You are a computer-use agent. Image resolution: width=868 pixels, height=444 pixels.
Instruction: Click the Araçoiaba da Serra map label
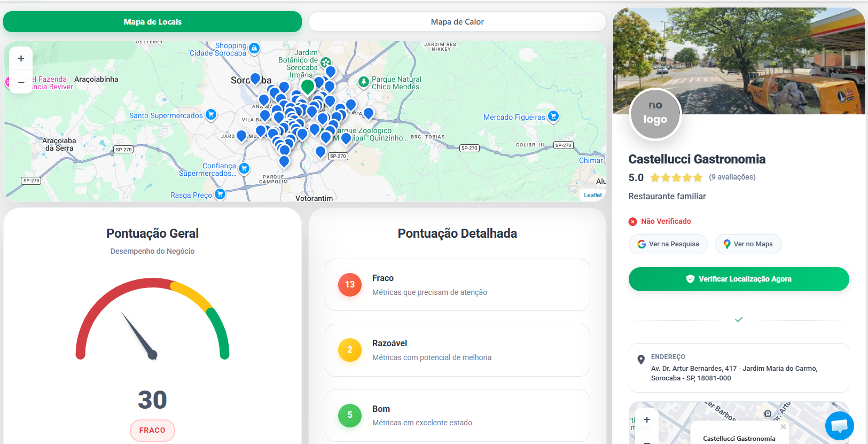coord(59,144)
